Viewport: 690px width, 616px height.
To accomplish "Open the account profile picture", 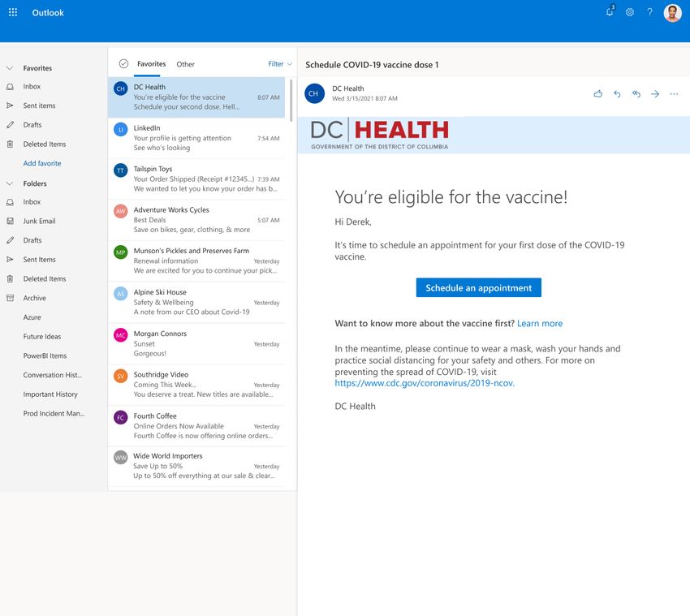I will (x=672, y=13).
